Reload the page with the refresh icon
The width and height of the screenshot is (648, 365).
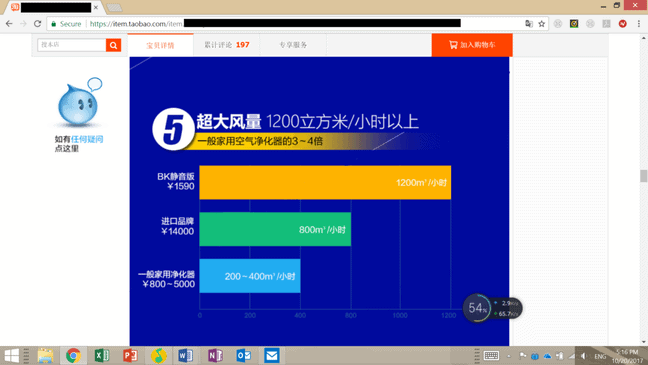tap(37, 24)
